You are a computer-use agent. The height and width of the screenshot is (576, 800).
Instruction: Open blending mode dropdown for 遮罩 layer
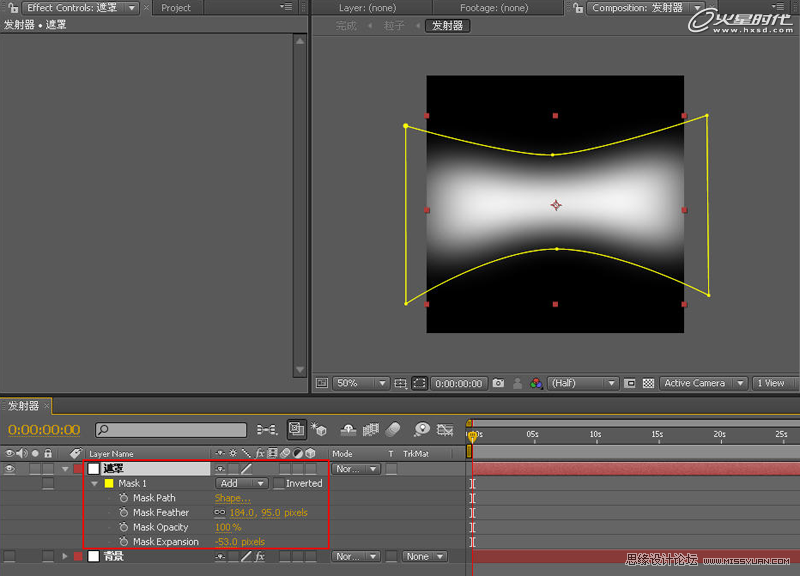[356, 468]
